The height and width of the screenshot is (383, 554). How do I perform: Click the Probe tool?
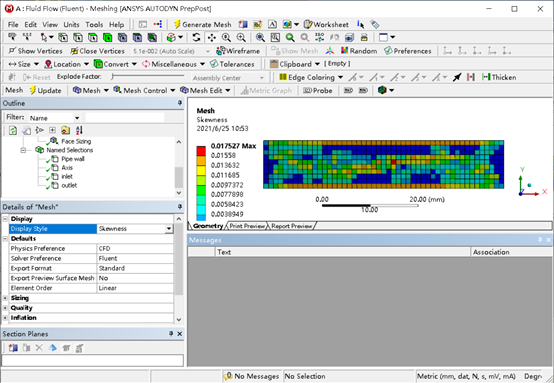(318, 90)
